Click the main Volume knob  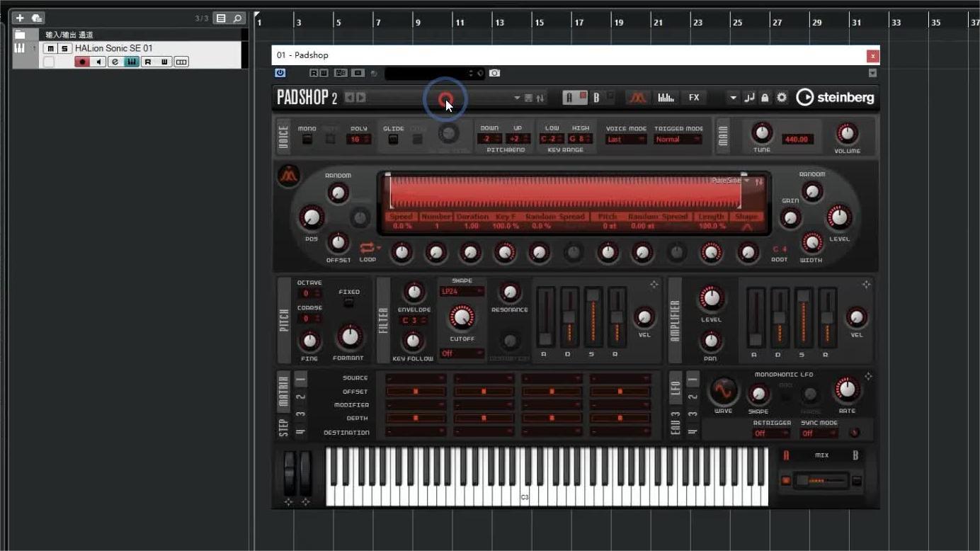coord(847,133)
